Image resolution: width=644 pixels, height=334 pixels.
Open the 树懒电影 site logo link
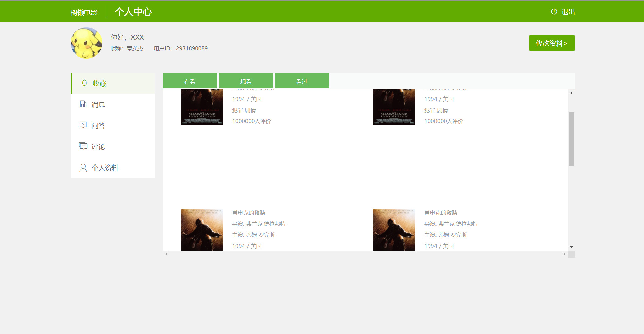coord(84,13)
